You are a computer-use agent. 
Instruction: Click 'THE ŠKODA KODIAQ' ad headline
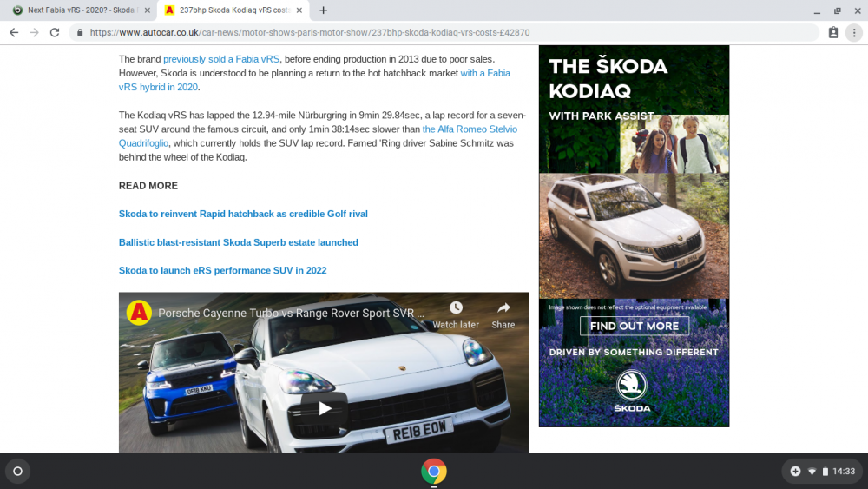pos(608,78)
